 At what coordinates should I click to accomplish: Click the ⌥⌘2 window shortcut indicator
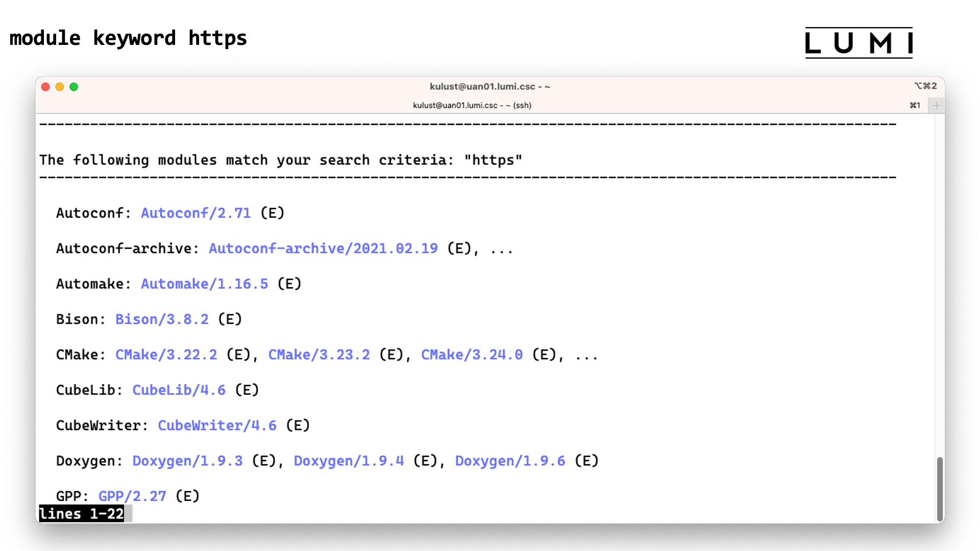(925, 86)
